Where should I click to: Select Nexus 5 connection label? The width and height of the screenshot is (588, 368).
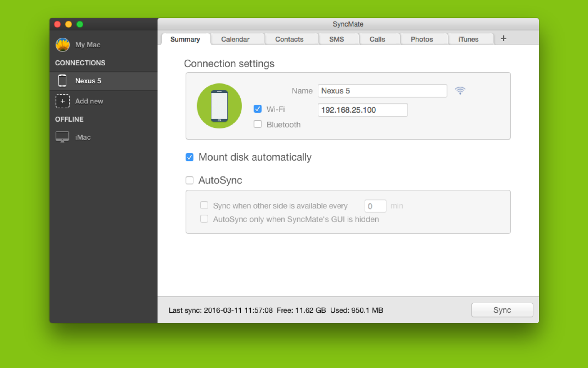(88, 81)
